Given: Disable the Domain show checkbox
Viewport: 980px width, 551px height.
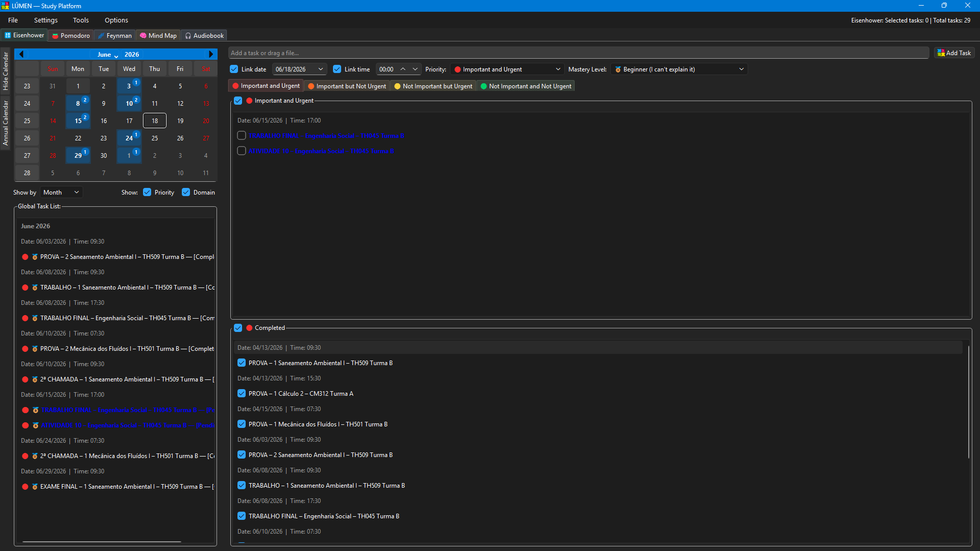Looking at the screenshot, I should pos(186,193).
